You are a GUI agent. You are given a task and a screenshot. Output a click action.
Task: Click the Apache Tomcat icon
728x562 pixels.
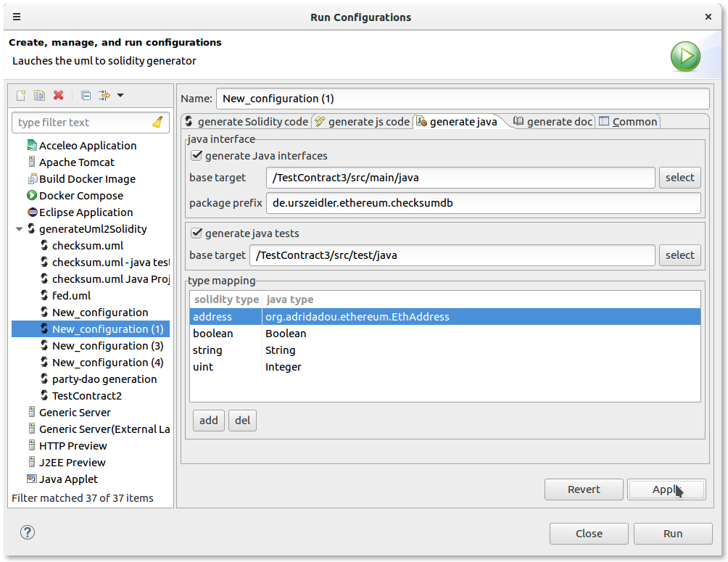click(x=32, y=162)
